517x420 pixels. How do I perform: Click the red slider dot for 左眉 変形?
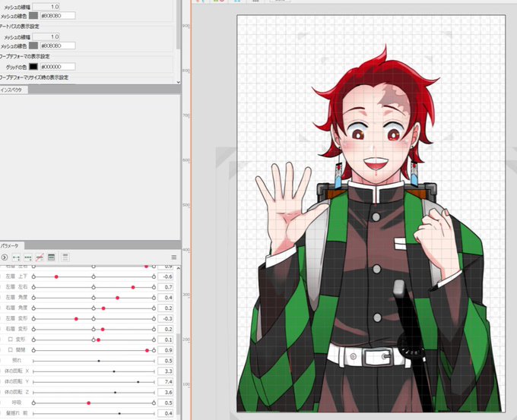pos(76,319)
